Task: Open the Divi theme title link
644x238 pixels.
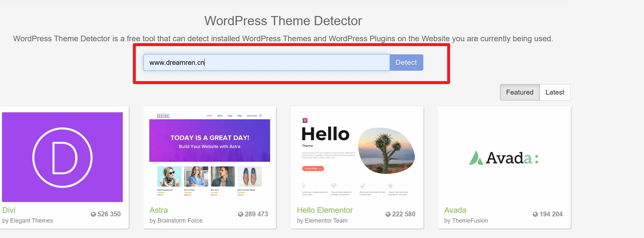Action: pos(9,210)
